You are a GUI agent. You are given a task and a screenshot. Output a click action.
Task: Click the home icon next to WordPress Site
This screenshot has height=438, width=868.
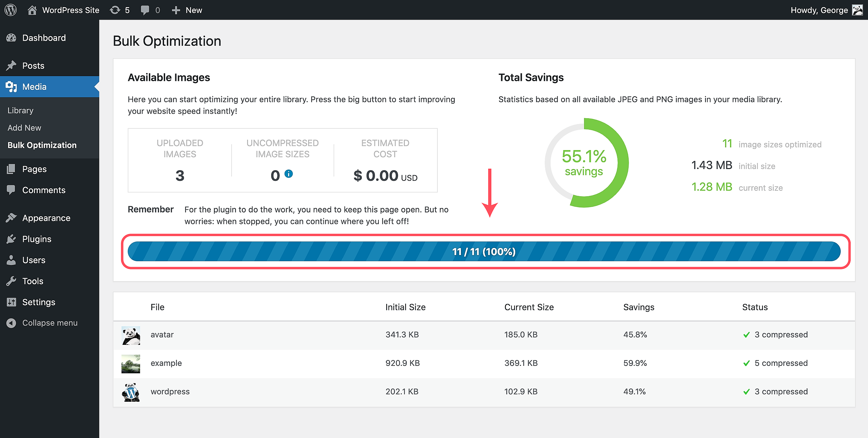click(32, 10)
